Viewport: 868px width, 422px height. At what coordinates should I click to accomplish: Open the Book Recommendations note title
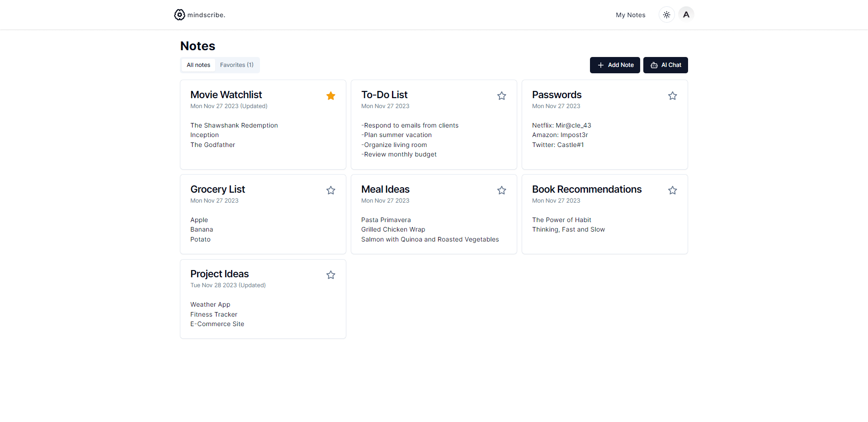pyautogui.click(x=587, y=189)
